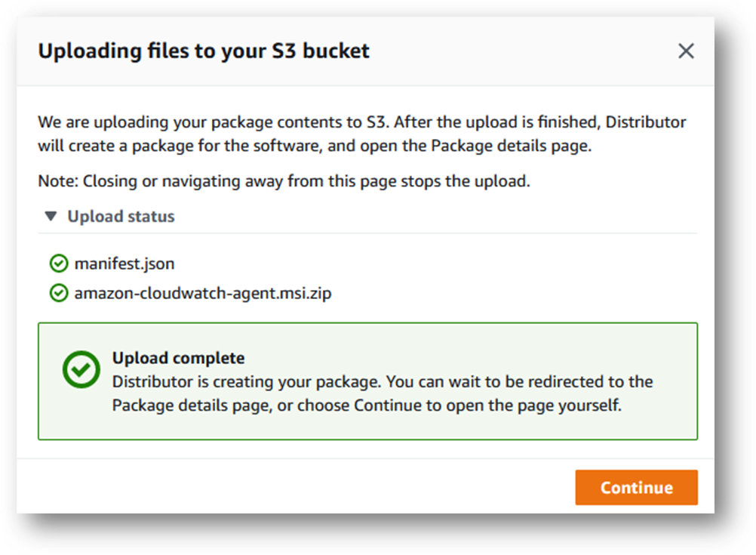This screenshot has width=756, height=555.
Task: Close the S3 upload dialog
Action: pos(686,51)
